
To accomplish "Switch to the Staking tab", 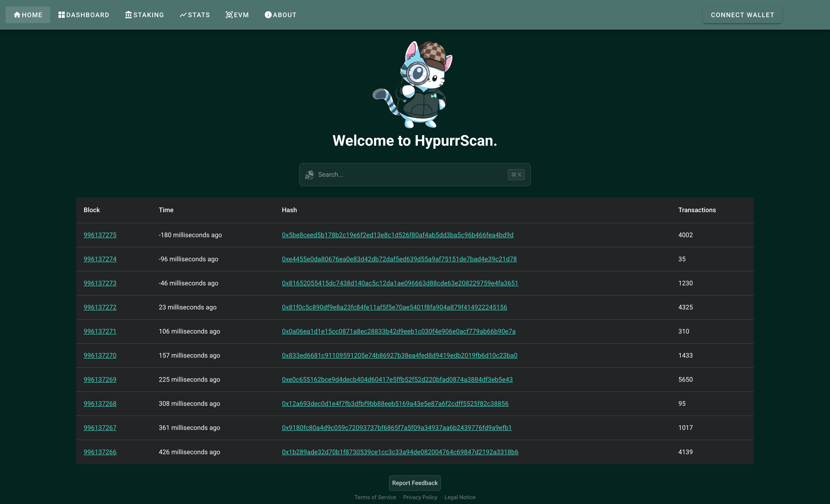I will [144, 15].
